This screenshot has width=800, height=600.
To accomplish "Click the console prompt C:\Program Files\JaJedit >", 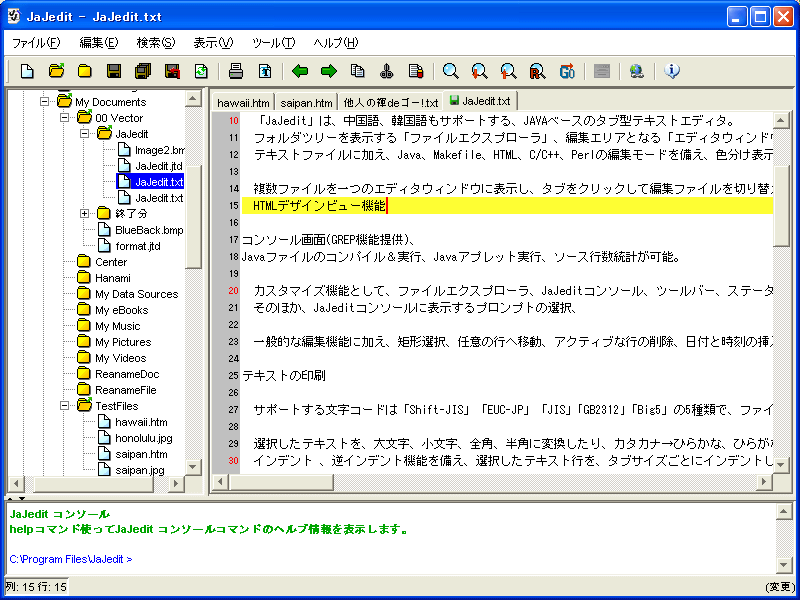I will point(71,559).
